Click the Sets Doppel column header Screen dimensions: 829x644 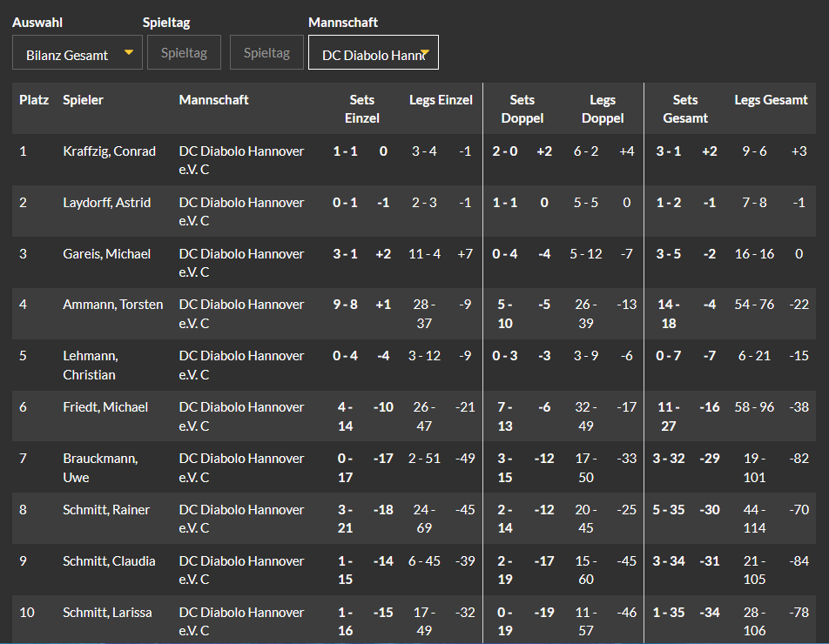click(x=522, y=109)
